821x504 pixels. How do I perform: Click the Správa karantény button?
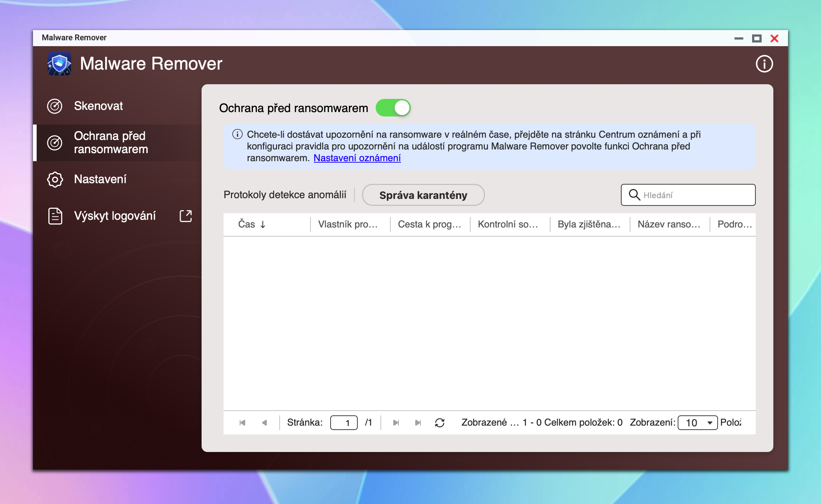click(x=423, y=195)
